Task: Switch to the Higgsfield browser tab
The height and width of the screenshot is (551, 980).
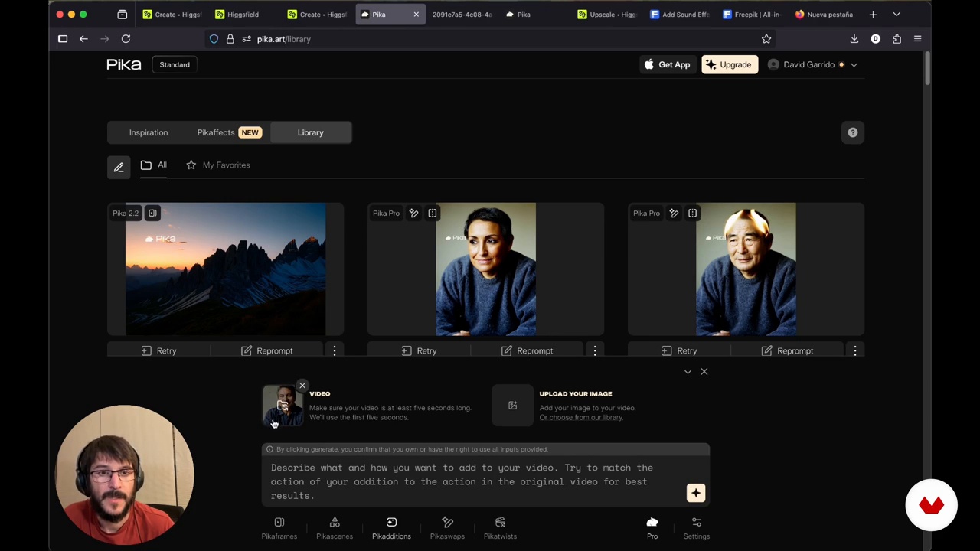Action: click(x=243, y=15)
